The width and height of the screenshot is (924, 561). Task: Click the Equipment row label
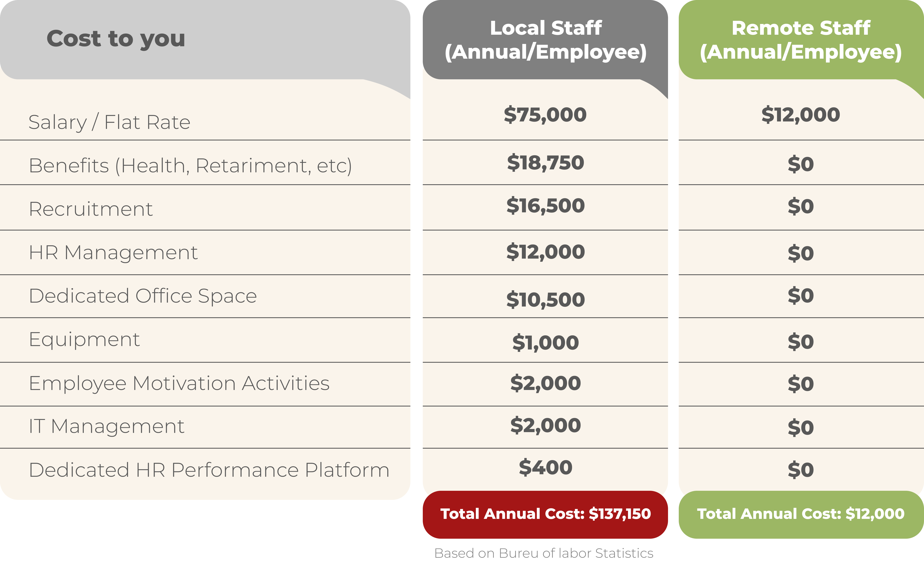coord(84,340)
